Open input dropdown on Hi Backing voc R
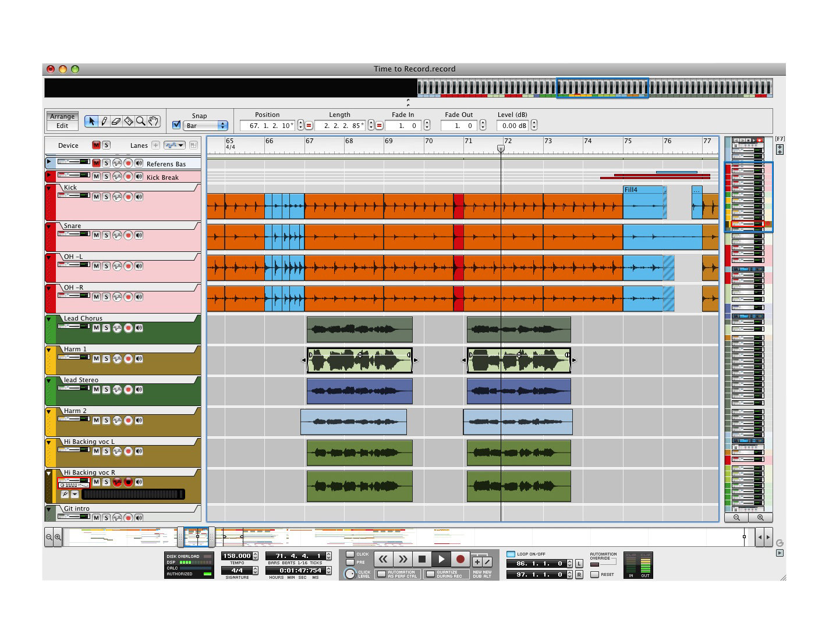This screenshot has width=829, height=644. tap(75, 494)
